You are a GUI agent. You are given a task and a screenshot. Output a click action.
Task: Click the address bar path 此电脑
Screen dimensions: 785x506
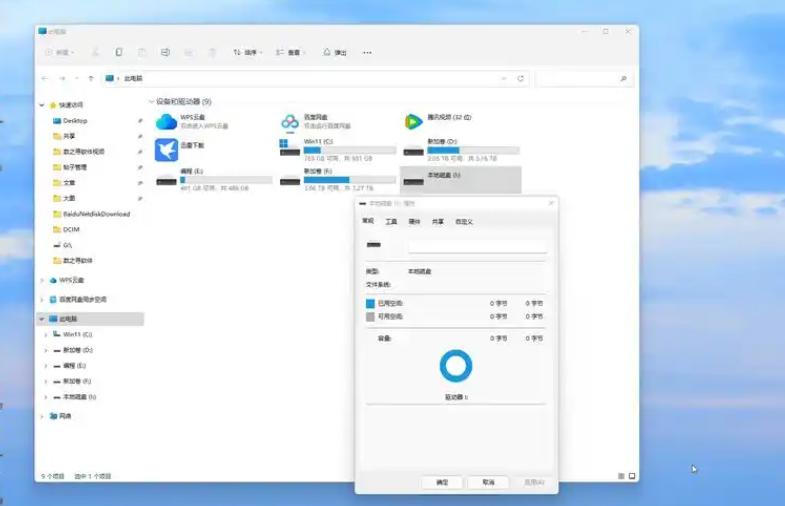(x=133, y=79)
